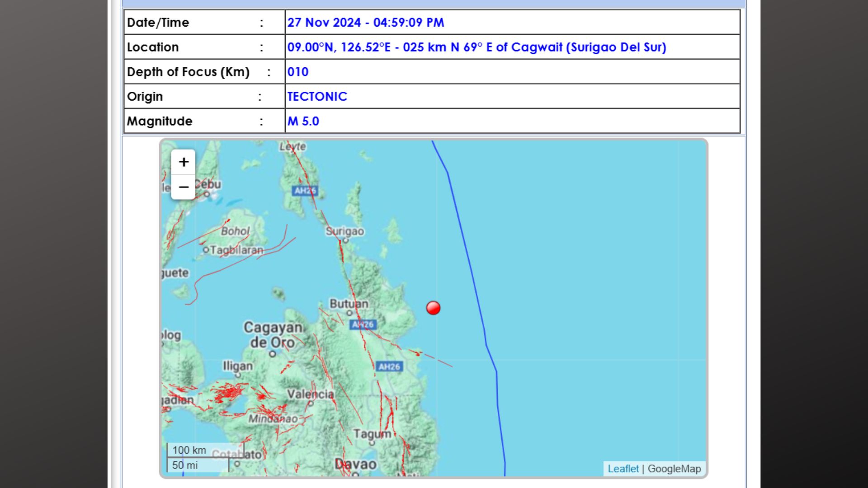Click the 100 km scale bar
The image size is (868, 488).
206,450
